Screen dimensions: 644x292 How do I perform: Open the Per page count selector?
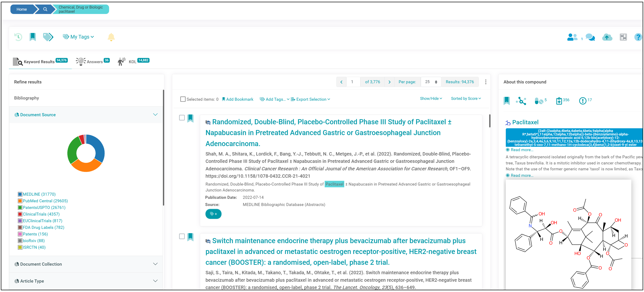pyautogui.click(x=431, y=82)
